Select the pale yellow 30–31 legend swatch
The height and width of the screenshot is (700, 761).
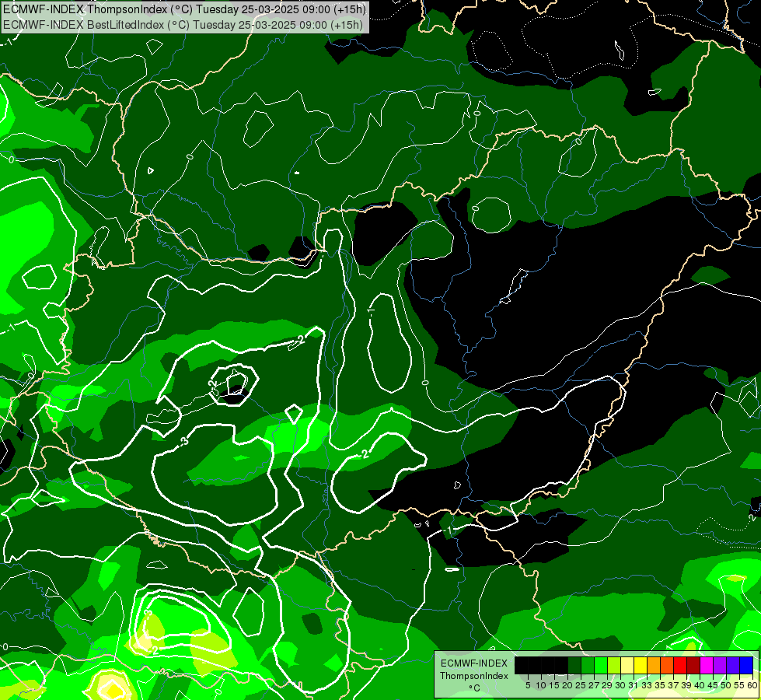(627, 665)
